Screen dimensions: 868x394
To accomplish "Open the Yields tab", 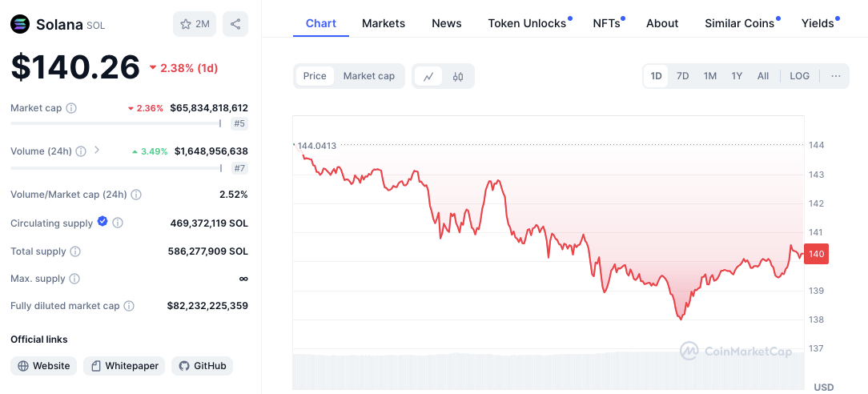I will pyautogui.click(x=818, y=23).
